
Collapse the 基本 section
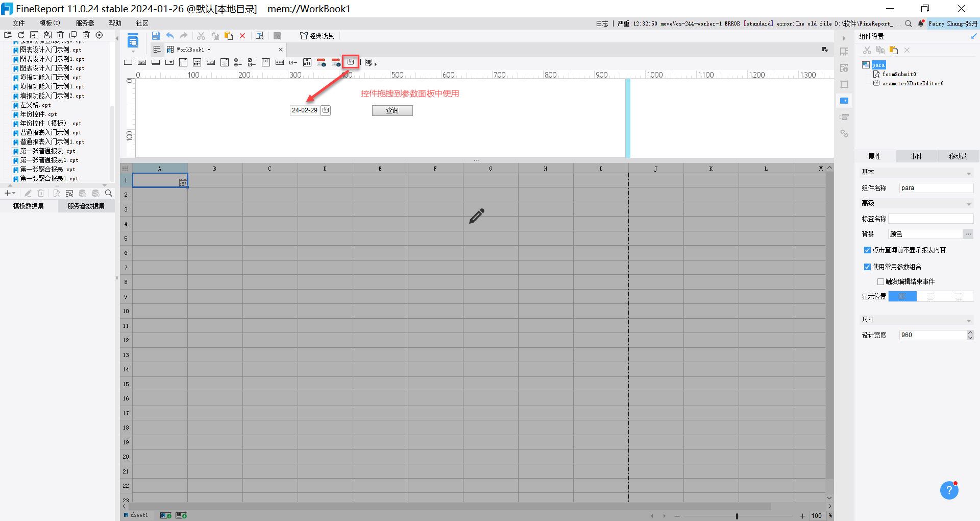[969, 174]
